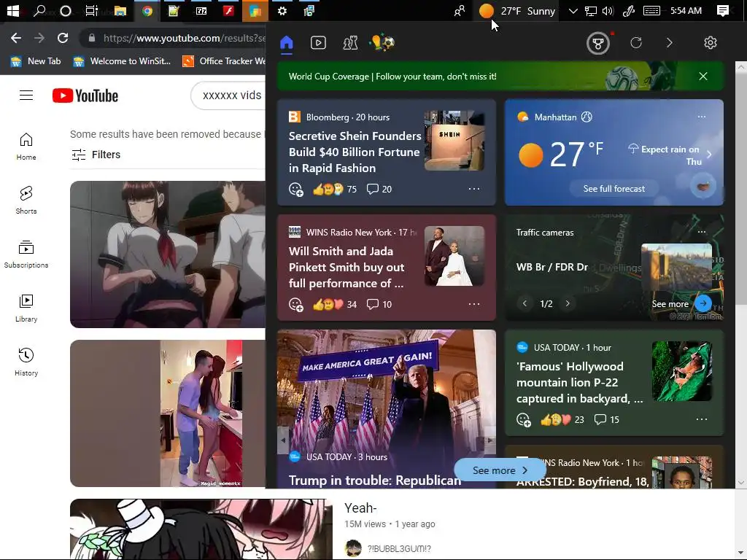This screenshot has width=747, height=560.
Task: Go back in Chrome browser
Action: pyautogui.click(x=16, y=38)
